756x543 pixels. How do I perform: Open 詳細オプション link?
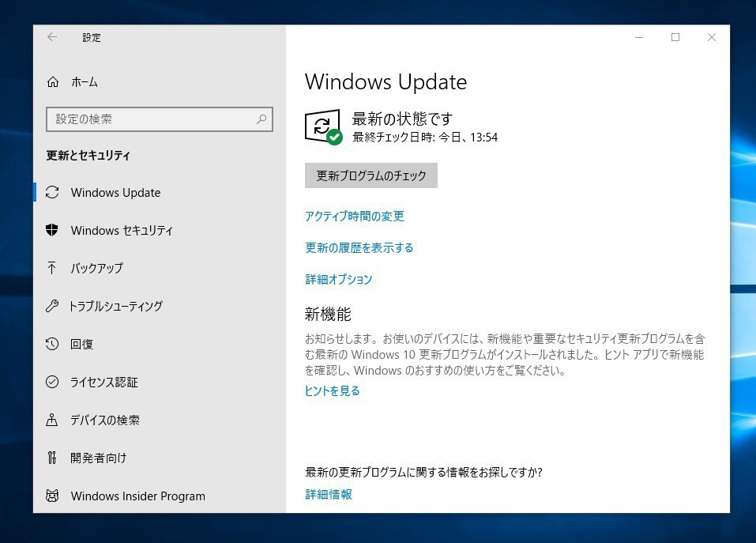click(338, 279)
